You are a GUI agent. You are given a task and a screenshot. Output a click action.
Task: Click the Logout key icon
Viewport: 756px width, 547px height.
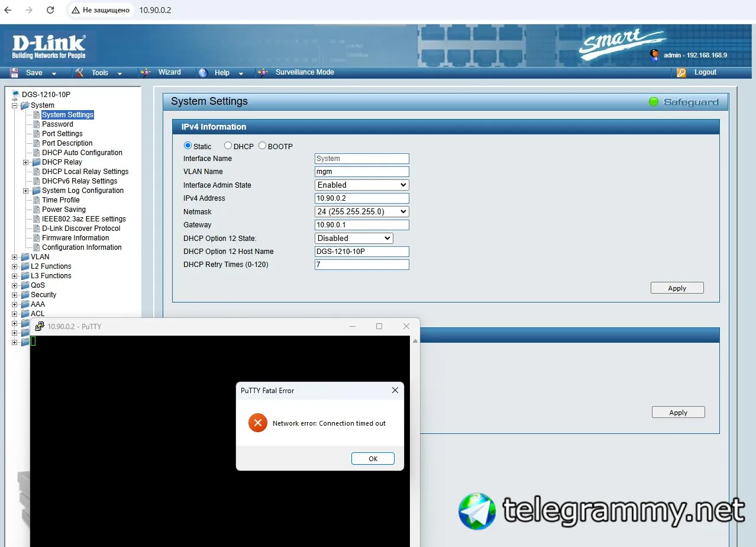click(x=681, y=72)
